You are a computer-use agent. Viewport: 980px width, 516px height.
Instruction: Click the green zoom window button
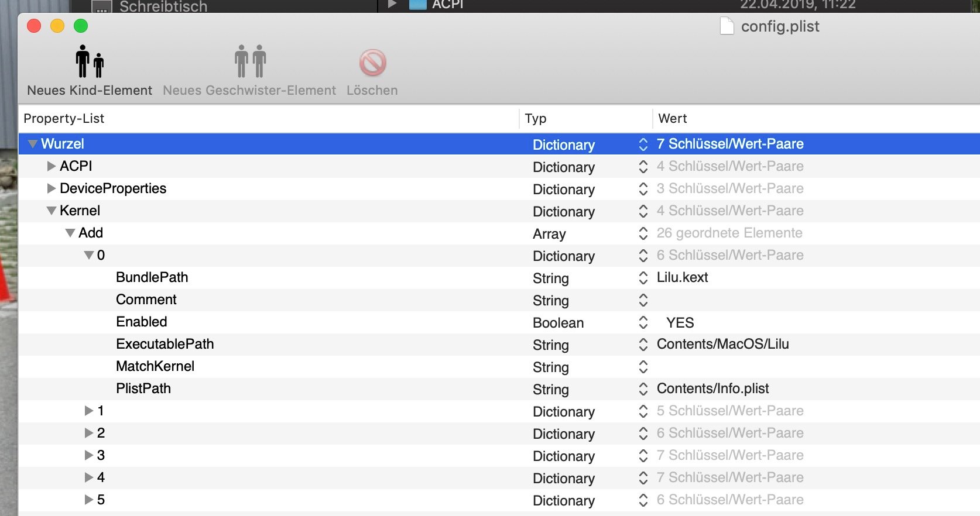point(81,26)
